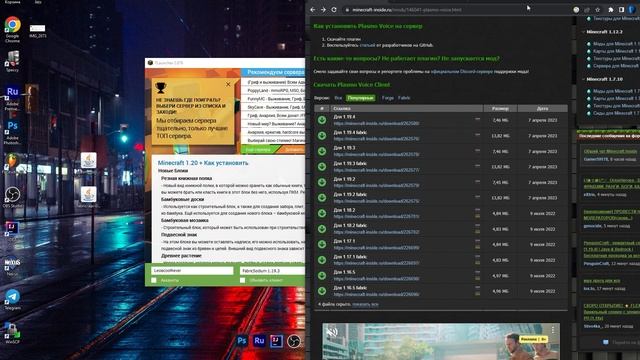
Task: Open the 1.16.5 fabric download URL link
Action: 376,294
